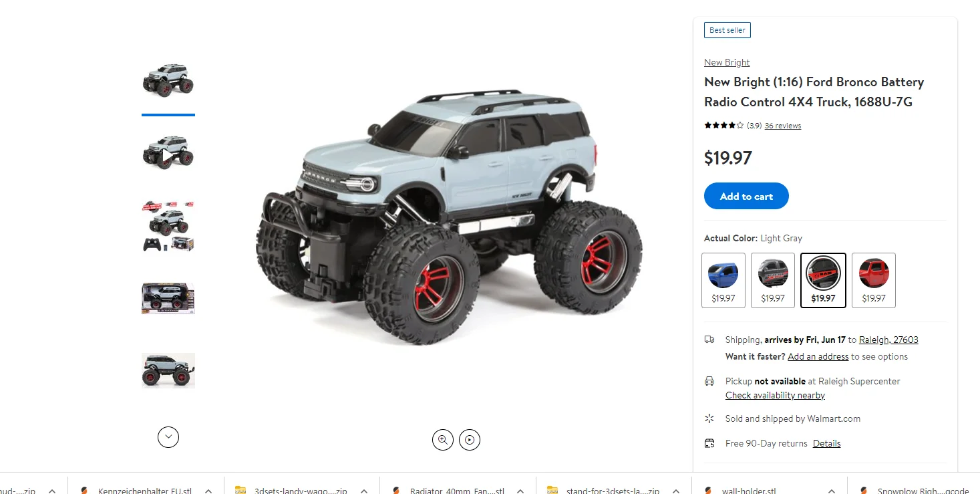This screenshot has height=494, width=980.
Task: Click the Raleigh, 27603 location link
Action: tap(888, 340)
